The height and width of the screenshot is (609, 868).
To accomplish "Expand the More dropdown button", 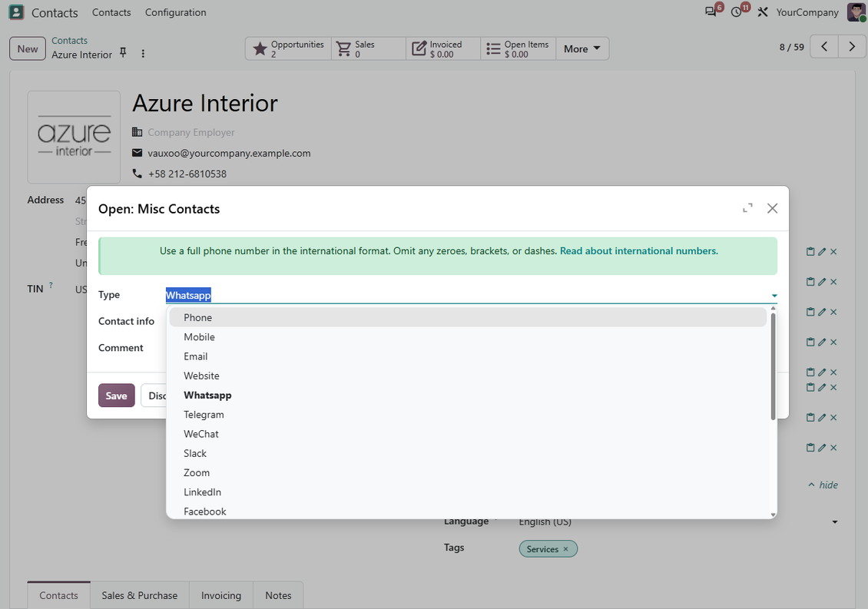I will [582, 48].
